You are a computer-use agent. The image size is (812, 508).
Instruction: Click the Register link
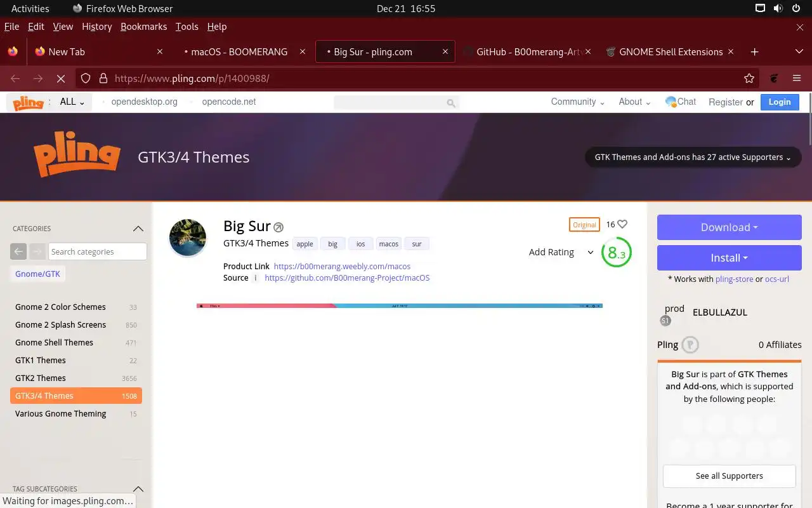pos(726,102)
